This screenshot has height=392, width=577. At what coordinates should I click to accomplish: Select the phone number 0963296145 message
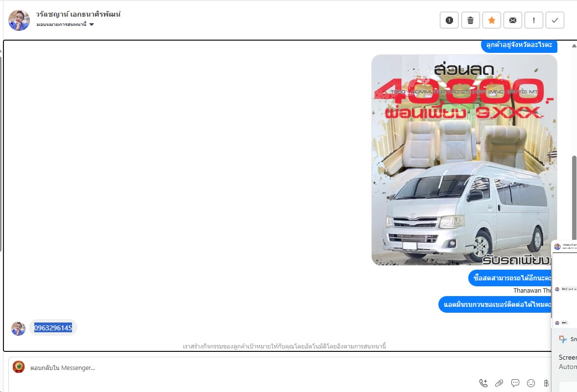click(53, 328)
